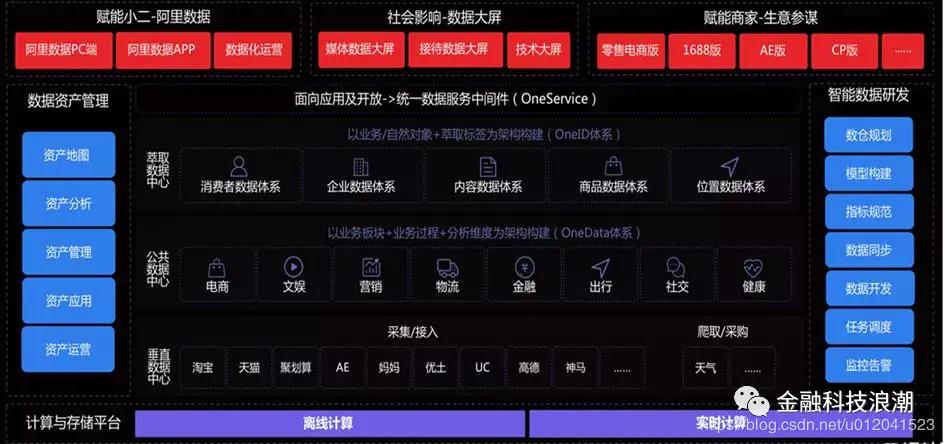Click the 智能数据研发 panel heading
Screen dimensions: 945x444
[868, 94]
